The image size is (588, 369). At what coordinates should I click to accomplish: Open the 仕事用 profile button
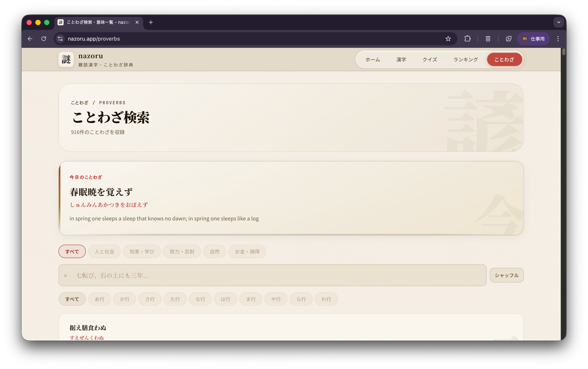533,39
